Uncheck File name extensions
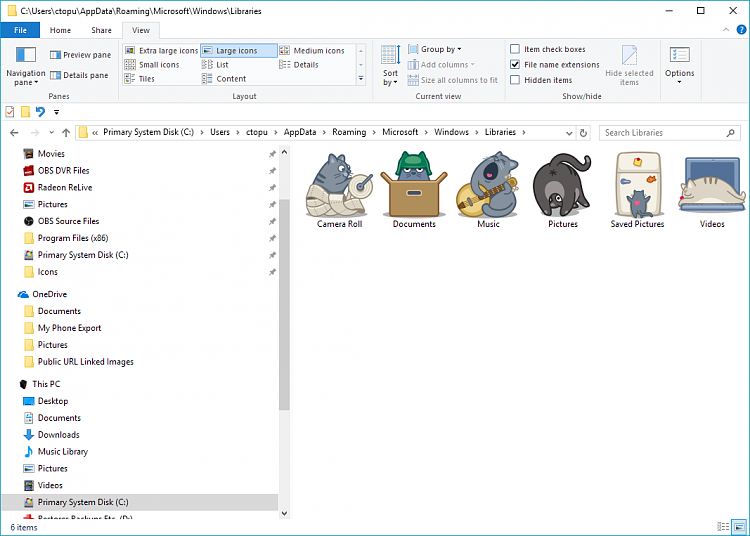The image size is (750, 536). tap(515, 64)
